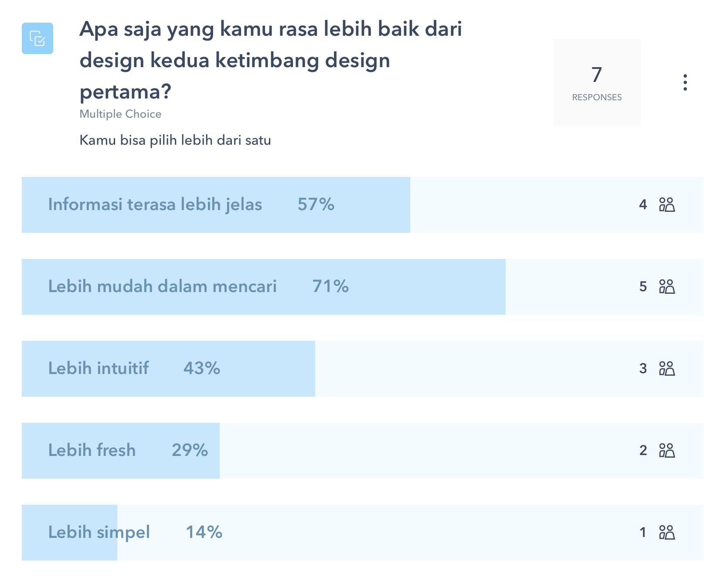This screenshot has width=728, height=578.
Task: Click the 71% percentage value
Action: [330, 286]
